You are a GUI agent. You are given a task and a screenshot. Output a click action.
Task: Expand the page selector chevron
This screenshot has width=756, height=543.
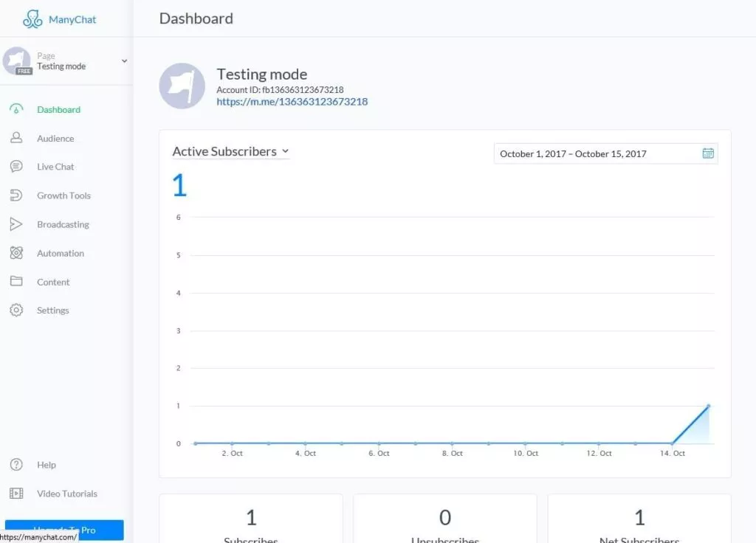pyautogui.click(x=124, y=61)
